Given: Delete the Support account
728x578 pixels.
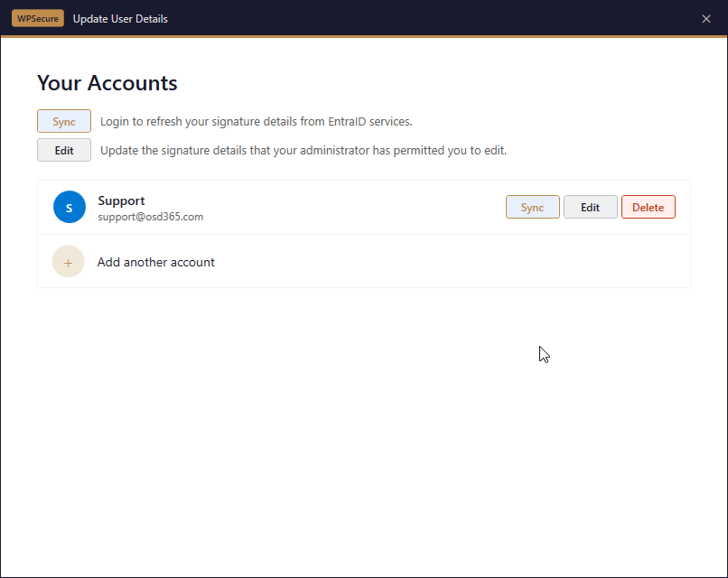Looking at the screenshot, I should tap(648, 208).
